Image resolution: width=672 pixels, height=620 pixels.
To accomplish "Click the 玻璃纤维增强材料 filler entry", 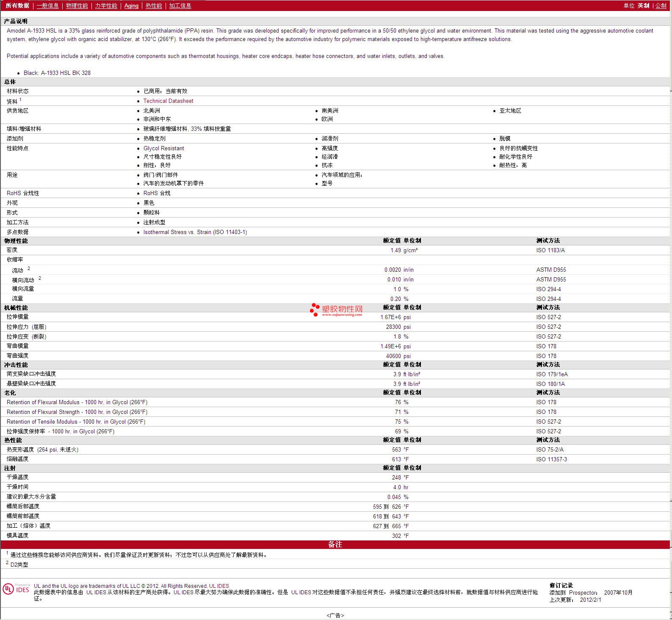I will [x=187, y=129].
